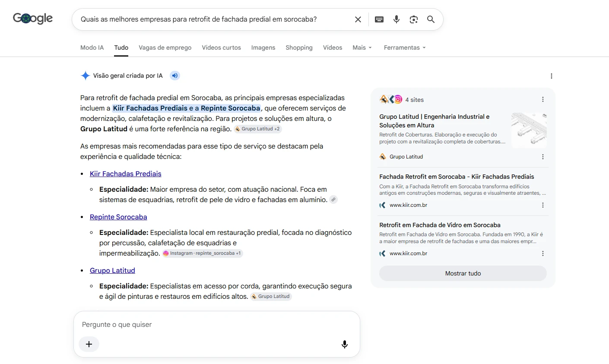Click highlighted Kiir Fachadas Prediais e a Repinte Sorocaba
The width and height of the screenshot is (609, 364).
(187, 108)
